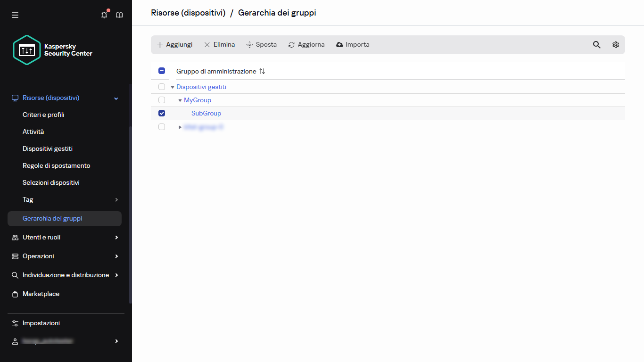
Task: Open the notifications bell
Action: 104,15
